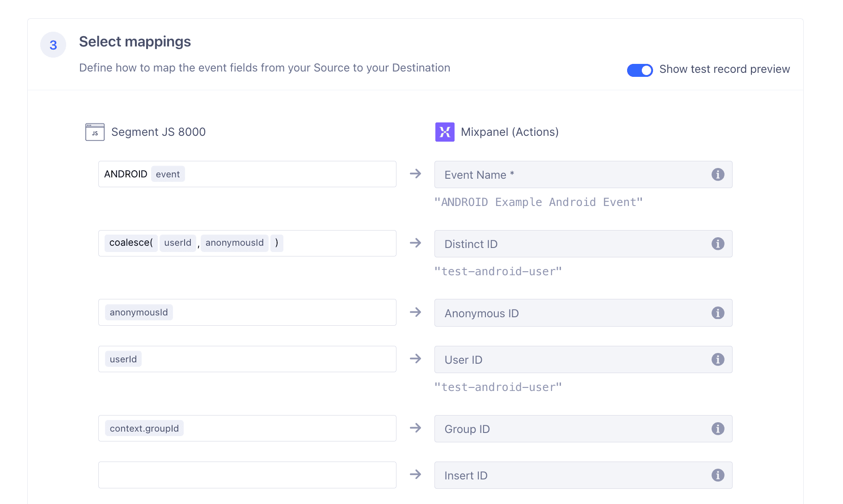The width and height of the screenshot is (843, 504).
Task: Click the Distinct ID info icon
Action: [x=718, y=244]
